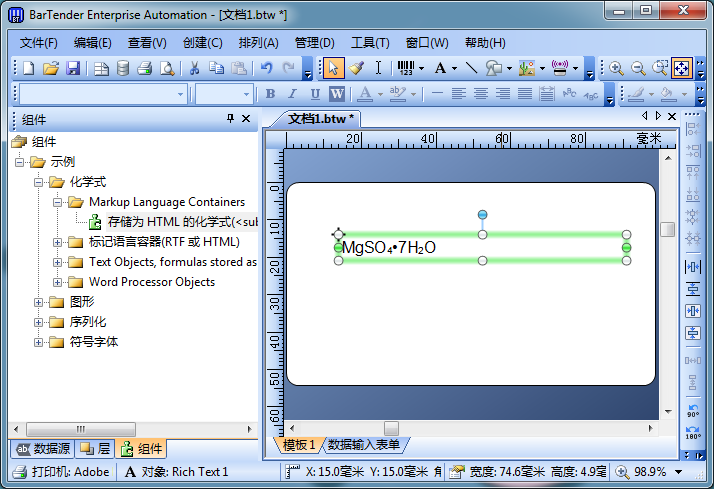
Task: Click the barcode creation tool icon
Action: [x=405, y=68]
